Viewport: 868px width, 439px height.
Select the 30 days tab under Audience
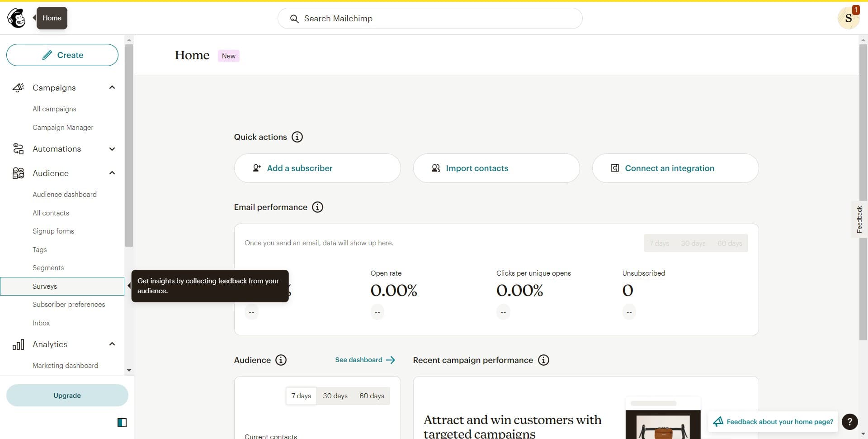tap(335, 395)
